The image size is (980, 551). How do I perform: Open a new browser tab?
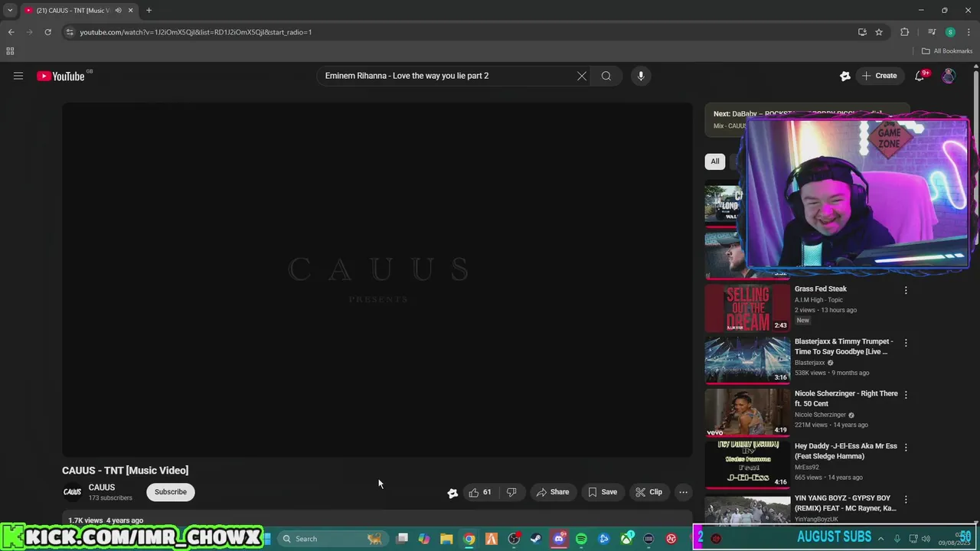pyautogui.click(x=149, y=11)
